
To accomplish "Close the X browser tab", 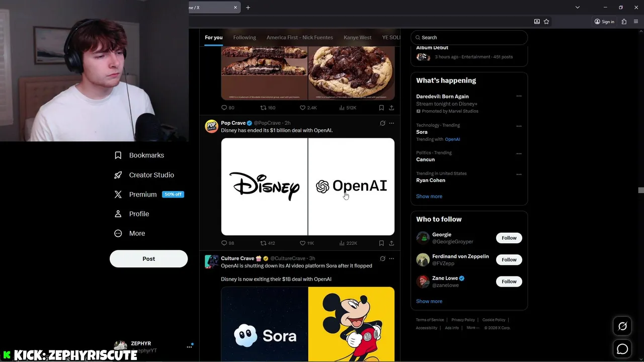I will click(235, 8).
